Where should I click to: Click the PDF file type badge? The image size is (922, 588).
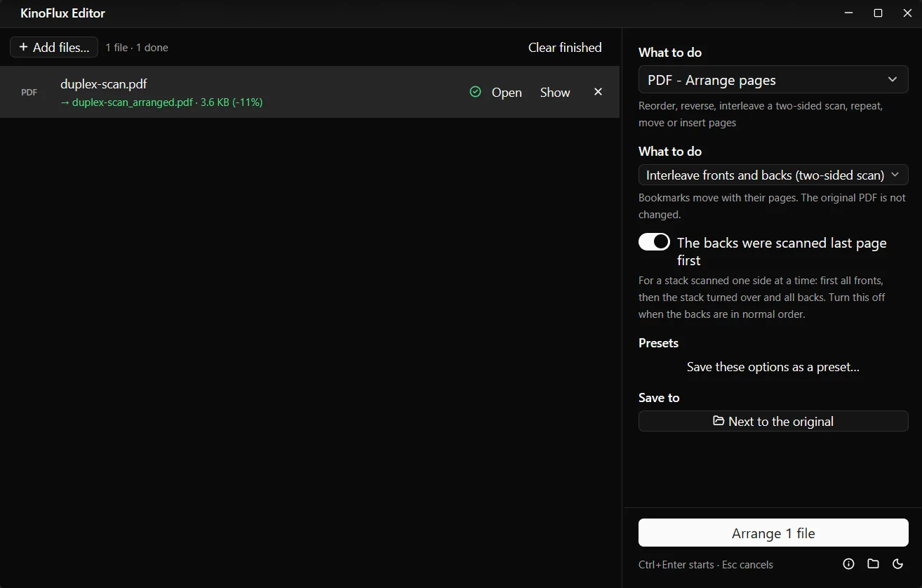[29, 92]
